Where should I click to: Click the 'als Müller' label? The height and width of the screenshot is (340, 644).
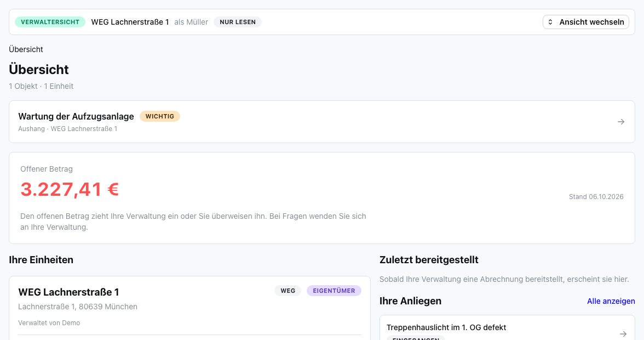[x=191, y=22]
